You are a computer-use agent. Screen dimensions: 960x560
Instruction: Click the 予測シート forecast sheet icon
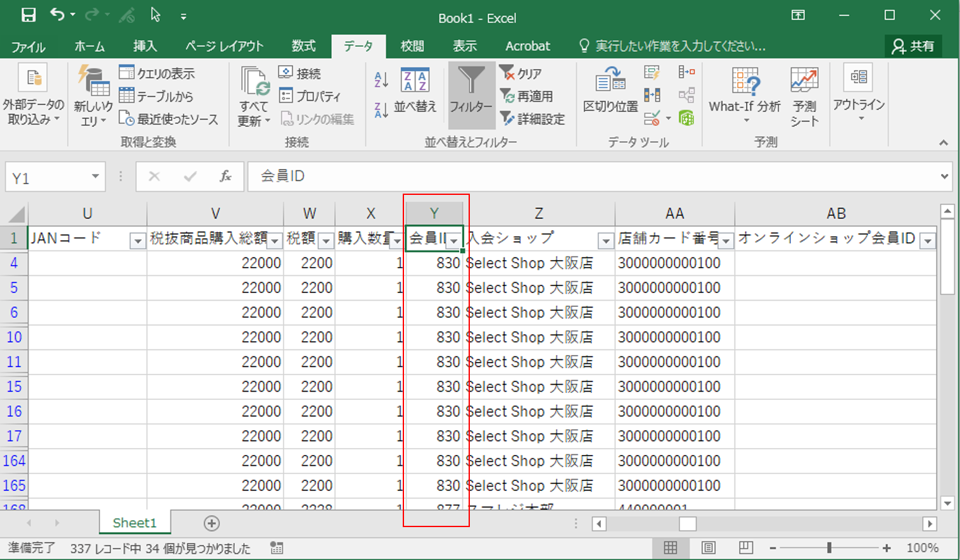coord(804,95)
